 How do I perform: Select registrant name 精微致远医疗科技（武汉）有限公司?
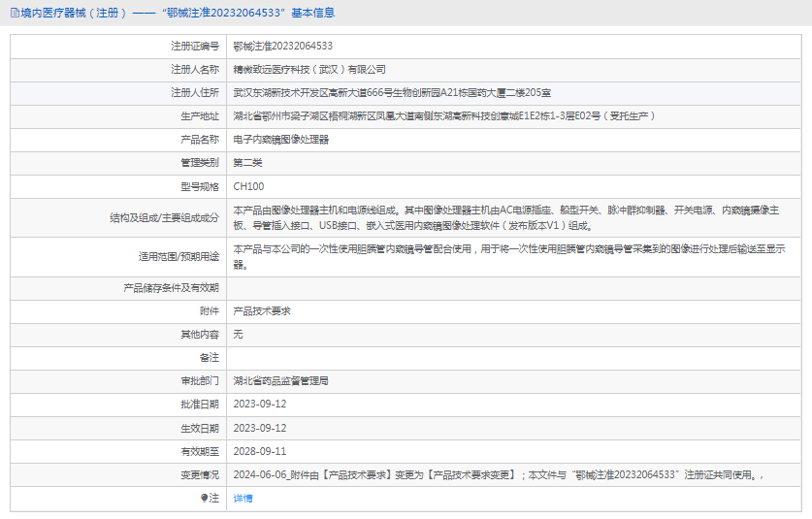coord(309,70)
